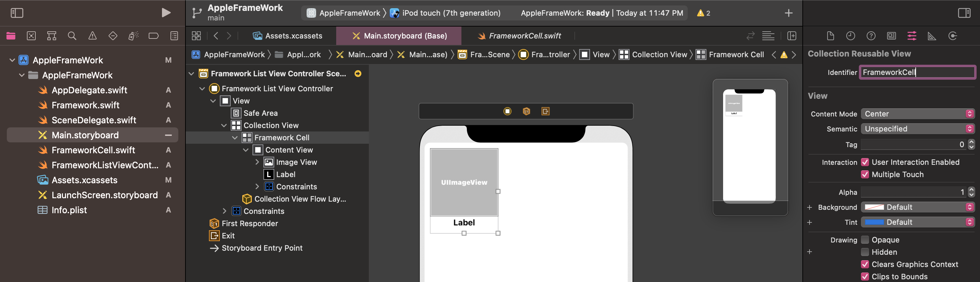Show the Attributes inspector
980x282 pixels.
[912, 36]
